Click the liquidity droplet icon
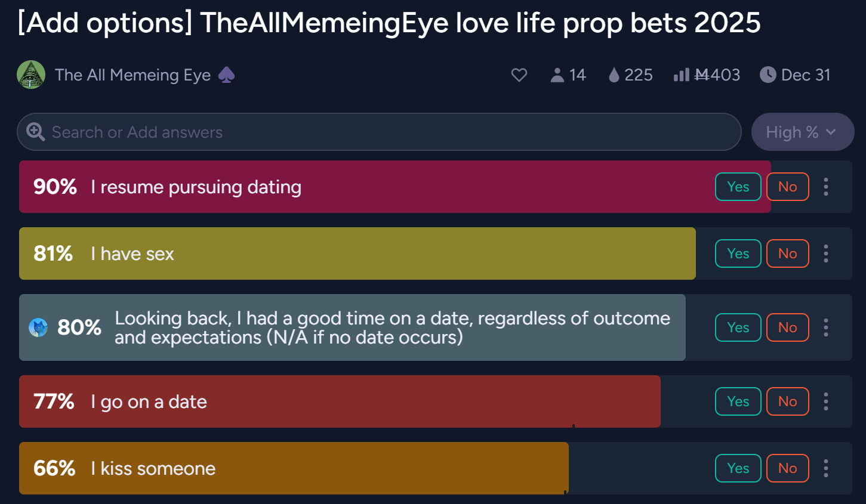This screenshot has width=866, height=504. (x=614, y=75)
